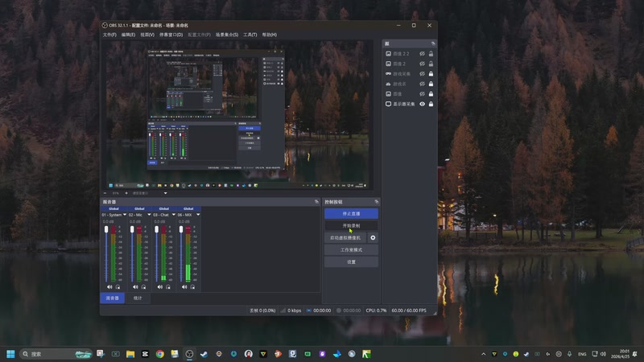This screenshot has width=644, height=362.
Task: Open the 编辑(E) menu
Action: click(x=128, y=35)
